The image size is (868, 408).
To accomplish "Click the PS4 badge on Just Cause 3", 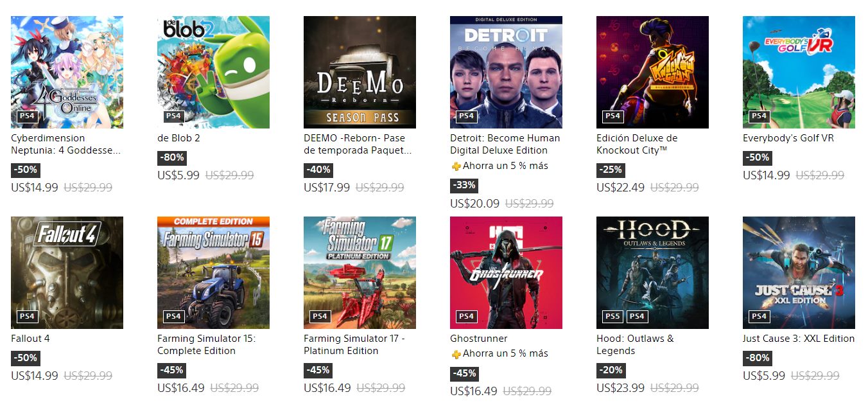I will (759, 317).
